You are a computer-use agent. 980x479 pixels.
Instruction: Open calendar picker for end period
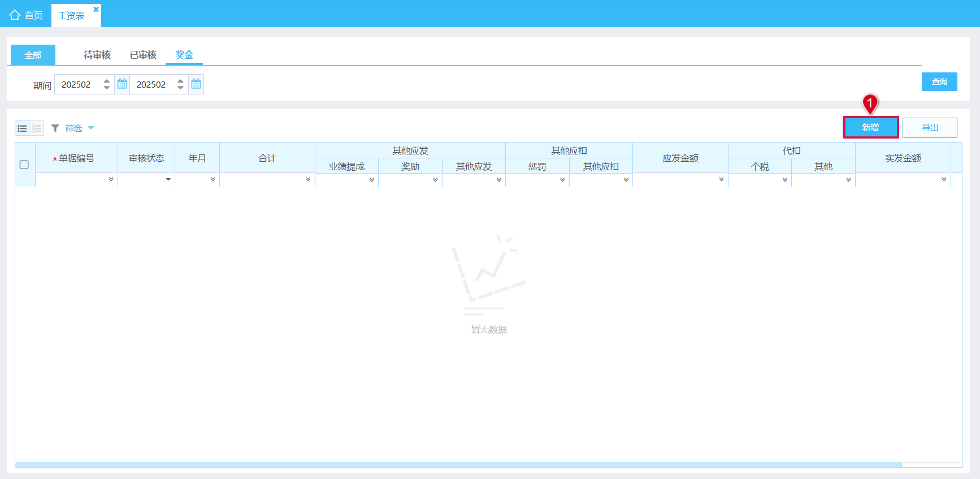196,84
